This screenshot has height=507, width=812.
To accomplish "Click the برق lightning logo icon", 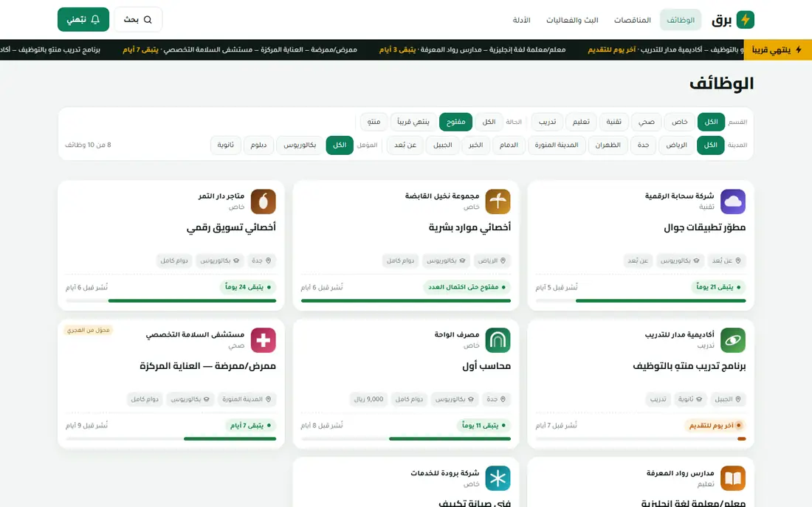I will 746,20.
